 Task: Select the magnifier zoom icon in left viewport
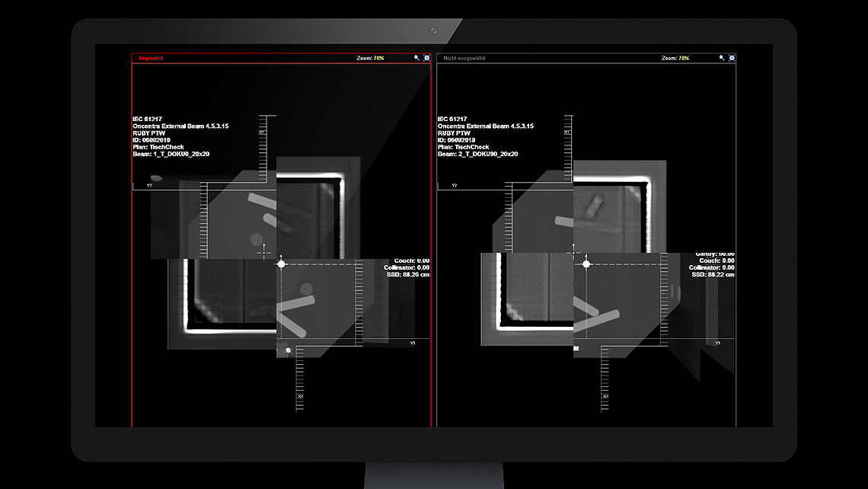pyautogui.click(x=416, y=57)
